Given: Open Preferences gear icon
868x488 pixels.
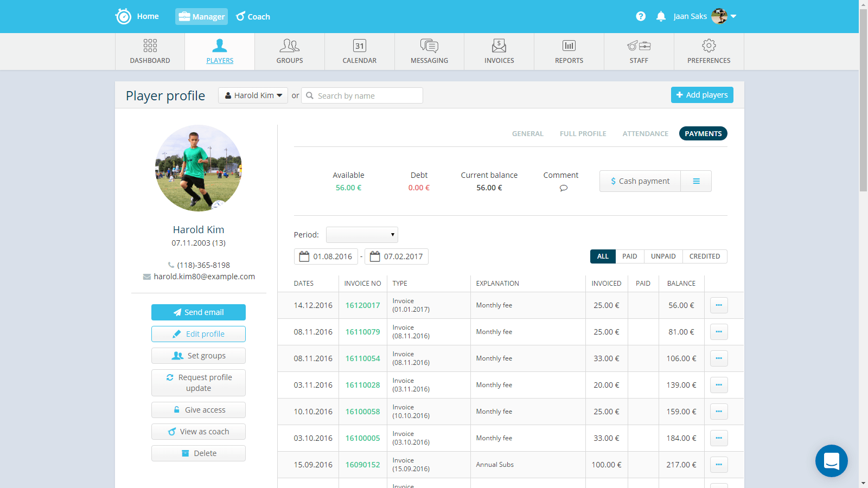Looking at the screenshot, I should [709, 46].
